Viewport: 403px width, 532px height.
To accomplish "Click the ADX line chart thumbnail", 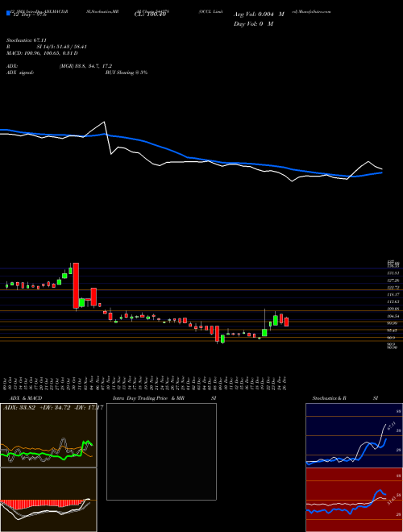I will [x=48, y=435].
